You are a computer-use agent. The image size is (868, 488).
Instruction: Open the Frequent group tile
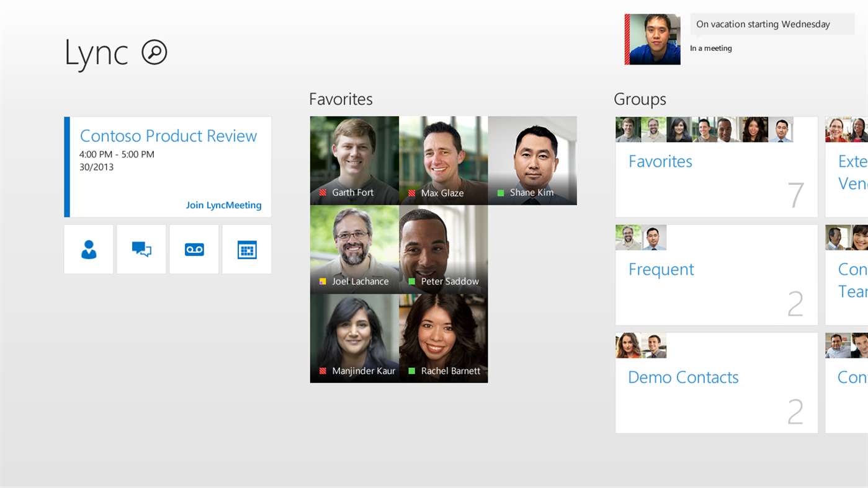[717, 275]
